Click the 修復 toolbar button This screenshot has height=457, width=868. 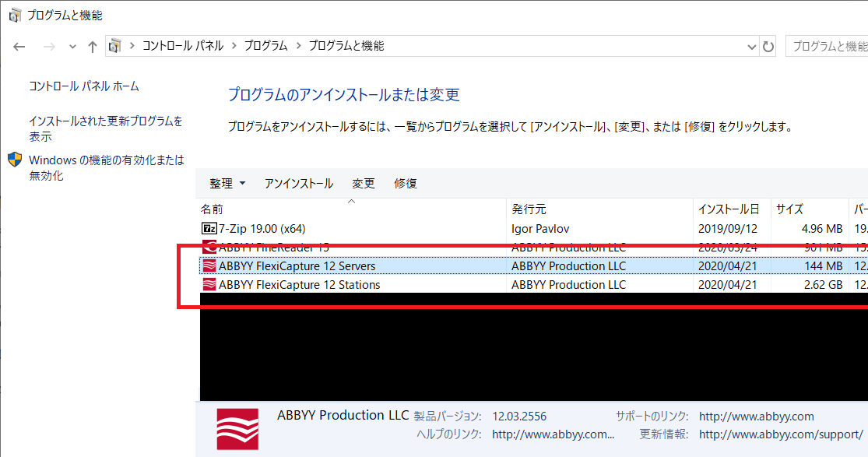(x=406, y=184)
